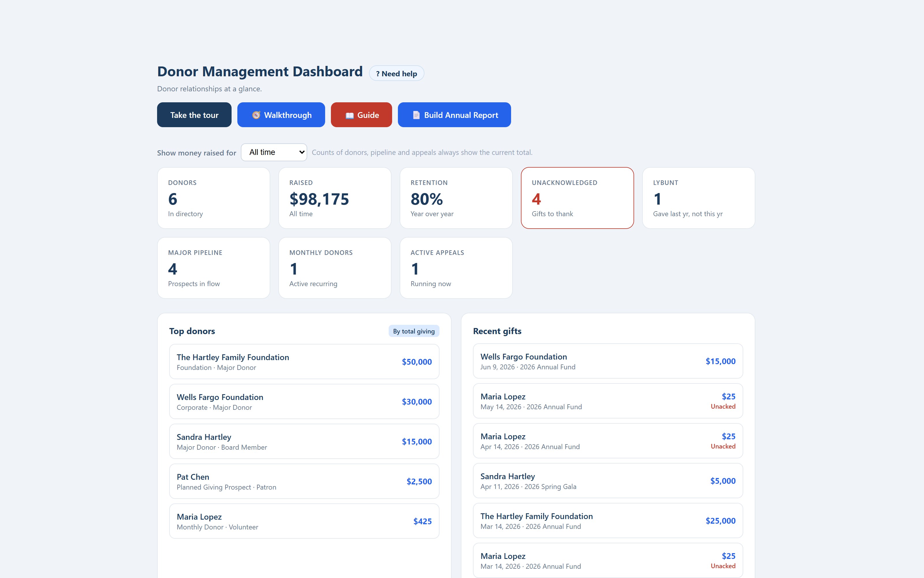Launch the Walkthrough button
This screenshot has width=924, height=578.
[281, 115]
